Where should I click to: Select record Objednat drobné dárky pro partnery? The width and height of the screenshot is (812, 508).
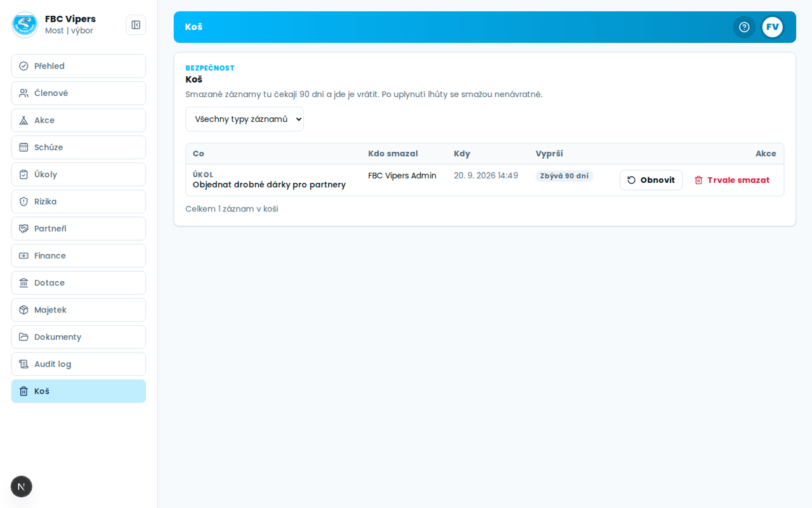pyautogui.click(x=269, y=185)
